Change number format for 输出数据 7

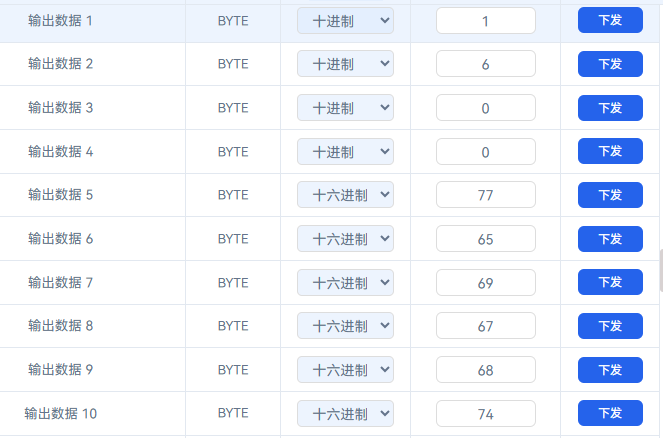345,283
